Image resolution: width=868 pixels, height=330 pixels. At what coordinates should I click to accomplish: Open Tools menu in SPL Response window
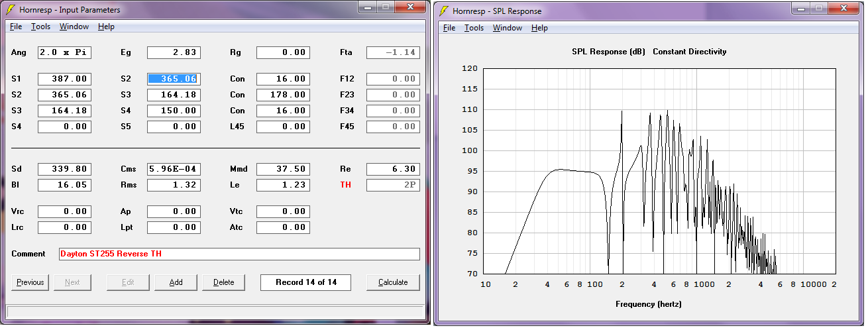(474, 28)
